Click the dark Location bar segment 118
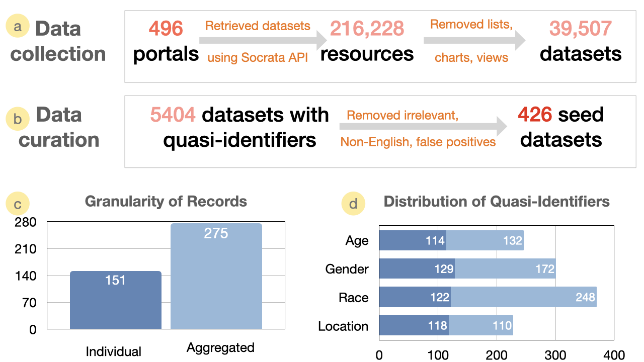 click(x=414, y=326)
